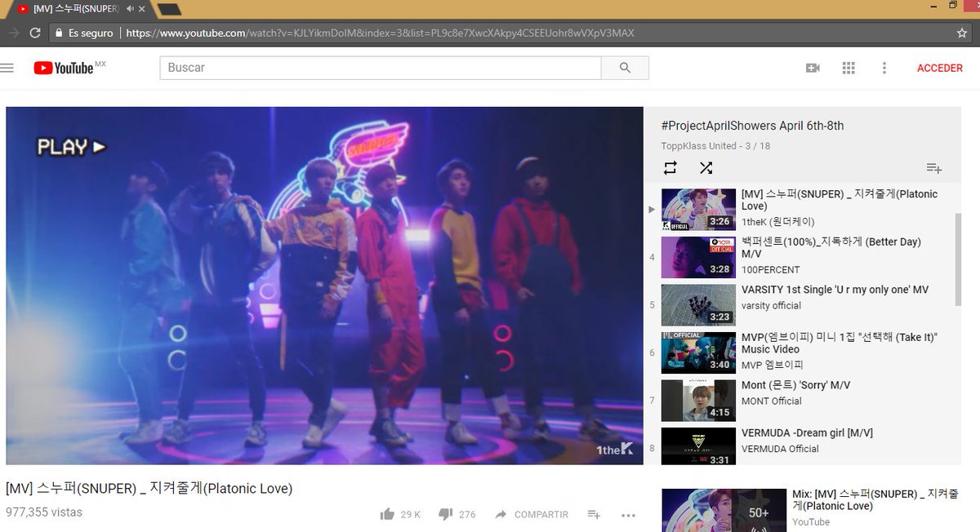Open SNUPER Platonic Love playlist thumbnail
The image size is (980, 532).
coord(698,210)
